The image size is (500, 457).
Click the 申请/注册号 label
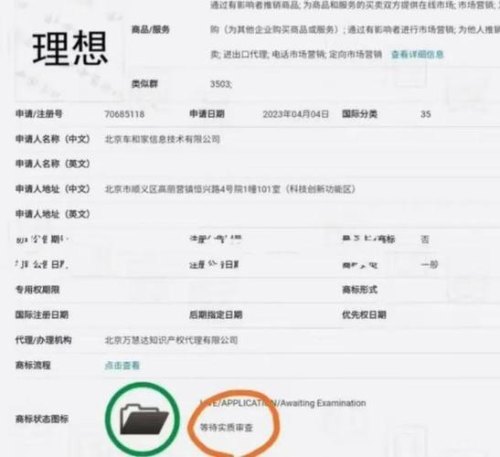pos(39,114)
